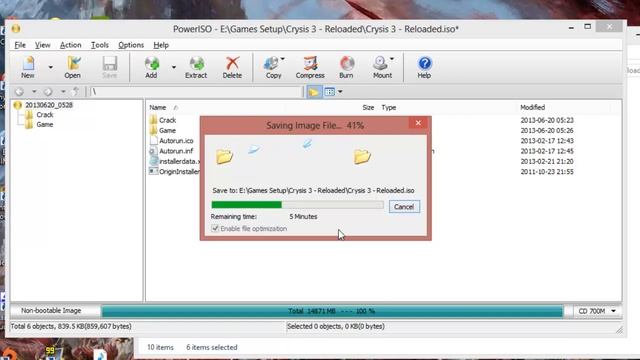
Task: Click the Forward navigation arrow icon
Action: [x=48, y=92]
